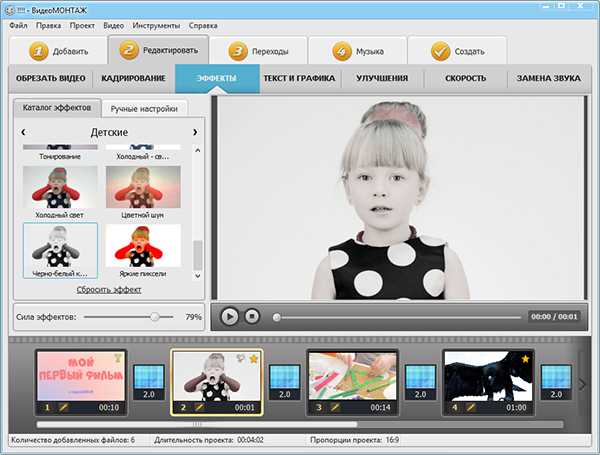Click the Сбросить эффект link
The width and height of the screenshot is (600, 455).
pyautogui.click(x=109, y=290)
